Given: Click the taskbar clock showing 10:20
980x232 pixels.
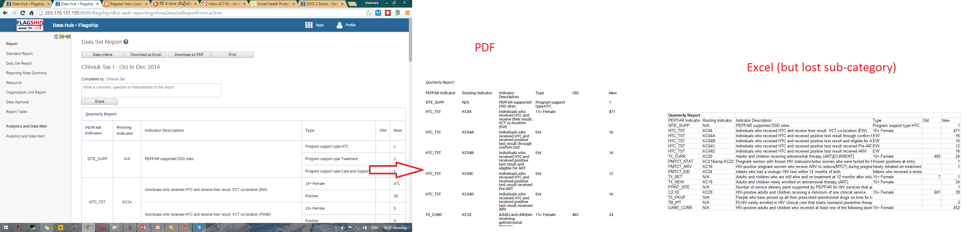Looking at the screenshot, I should [395, 228].
